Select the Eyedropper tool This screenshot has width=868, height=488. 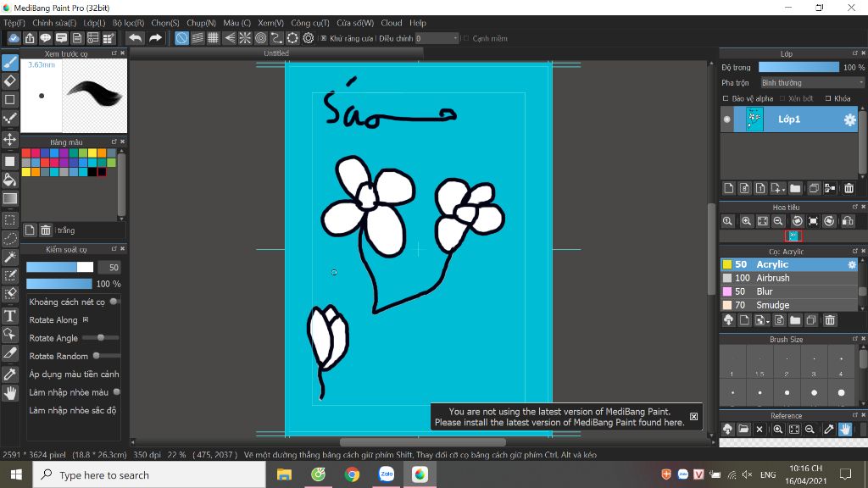pyautogui.click(x=10, y=374)
